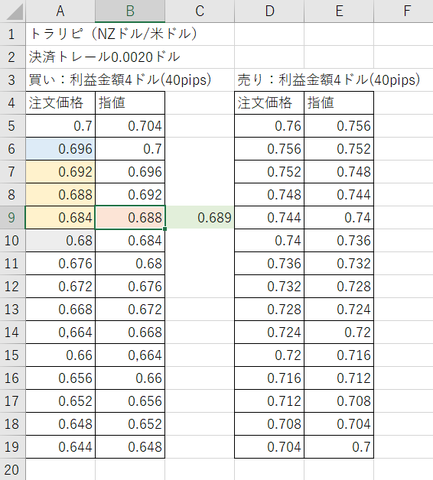The height and width of the screenshot is (480, 433).
Task: Select row 9 header
Action: pos(13,217)
